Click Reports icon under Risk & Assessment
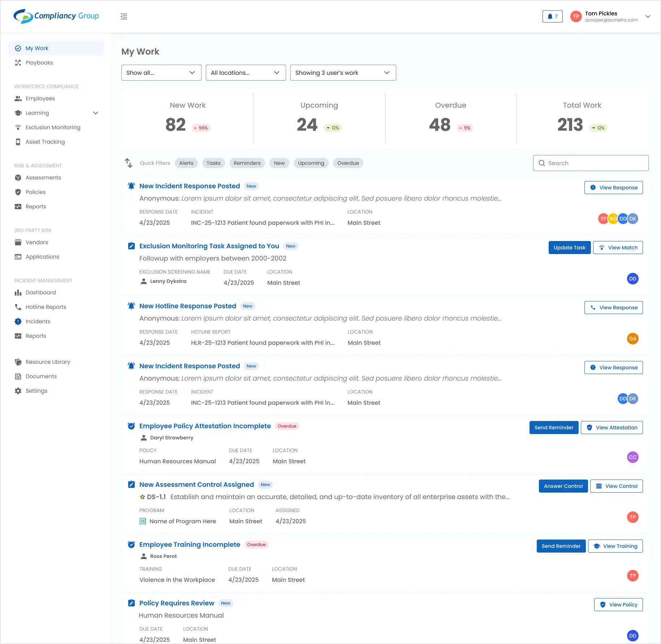The height and width of the screenshot is (644, 661). 18,206
